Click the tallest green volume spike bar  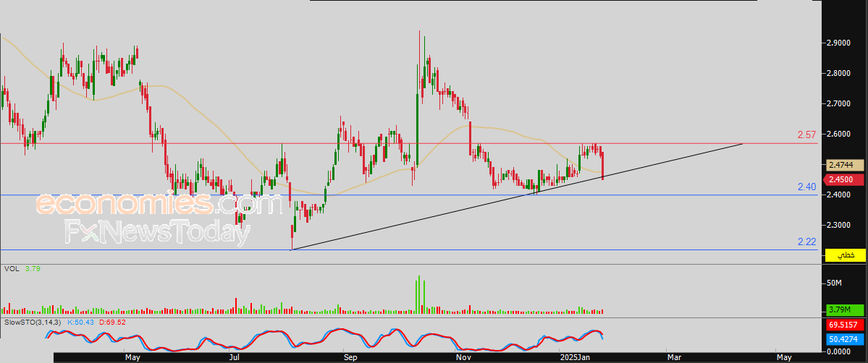[x=419, y=295]
